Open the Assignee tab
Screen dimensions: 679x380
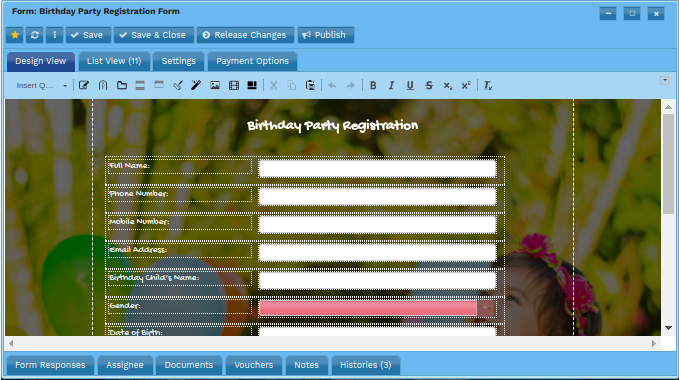click(x=125, y=365)
